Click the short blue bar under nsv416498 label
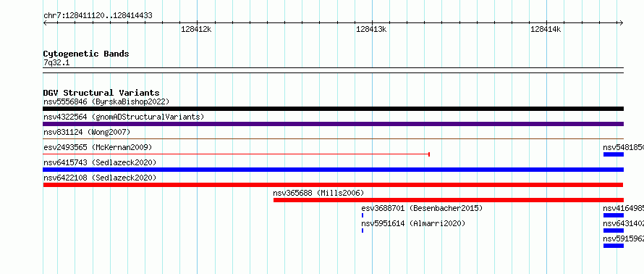 click(x=614, y=215)
